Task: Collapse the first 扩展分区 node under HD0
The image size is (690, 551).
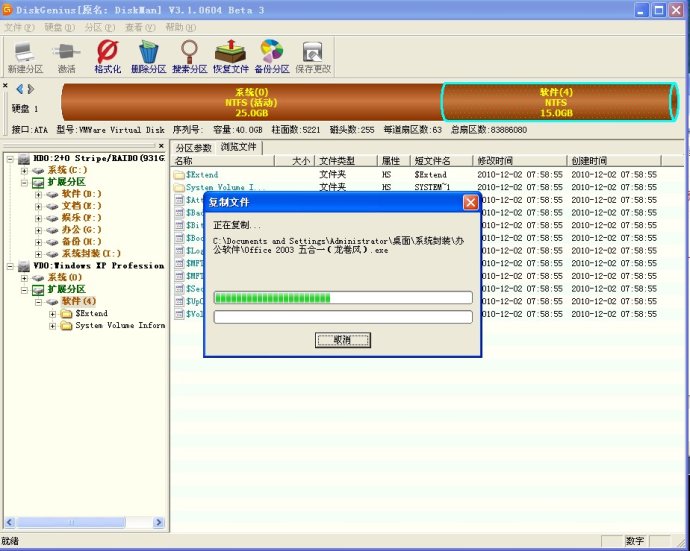Action: [x=24, y=182]
